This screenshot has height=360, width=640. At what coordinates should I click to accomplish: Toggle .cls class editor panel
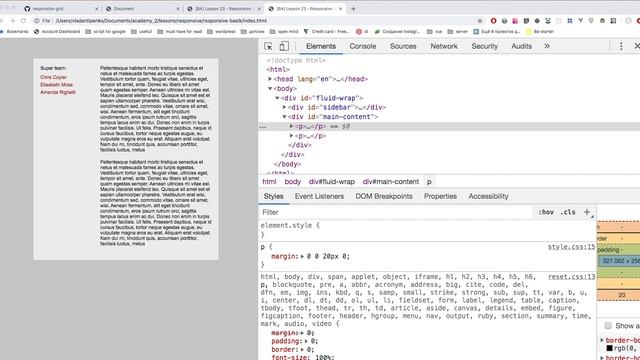[568, 212]
